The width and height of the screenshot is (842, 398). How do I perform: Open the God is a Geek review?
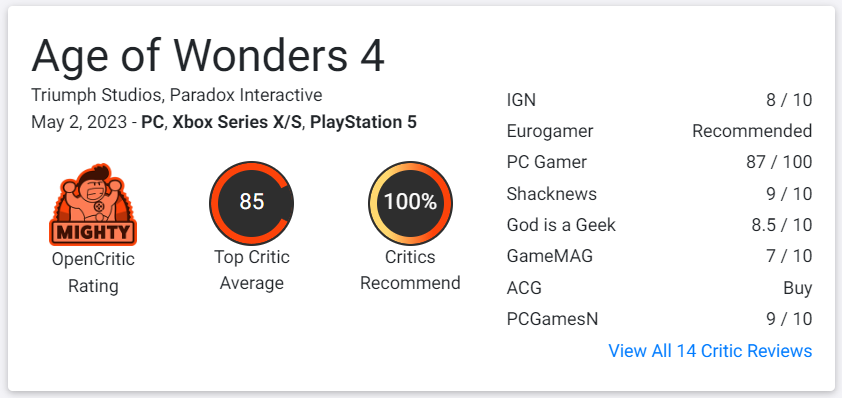[659, 225]
